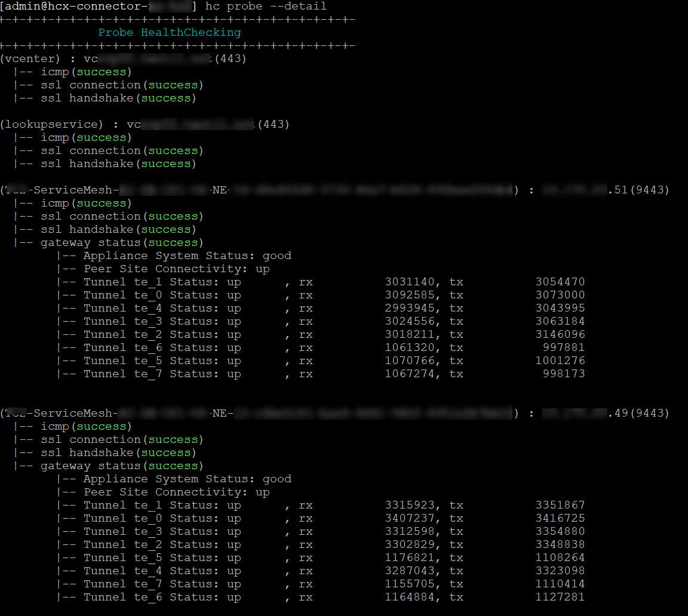Click the Probe HealthChecking heading

pos(170,32)
